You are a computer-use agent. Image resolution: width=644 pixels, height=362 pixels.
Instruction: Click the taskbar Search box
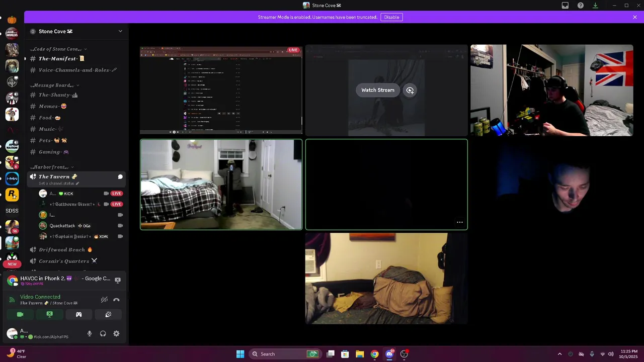[x=286, y=354]
